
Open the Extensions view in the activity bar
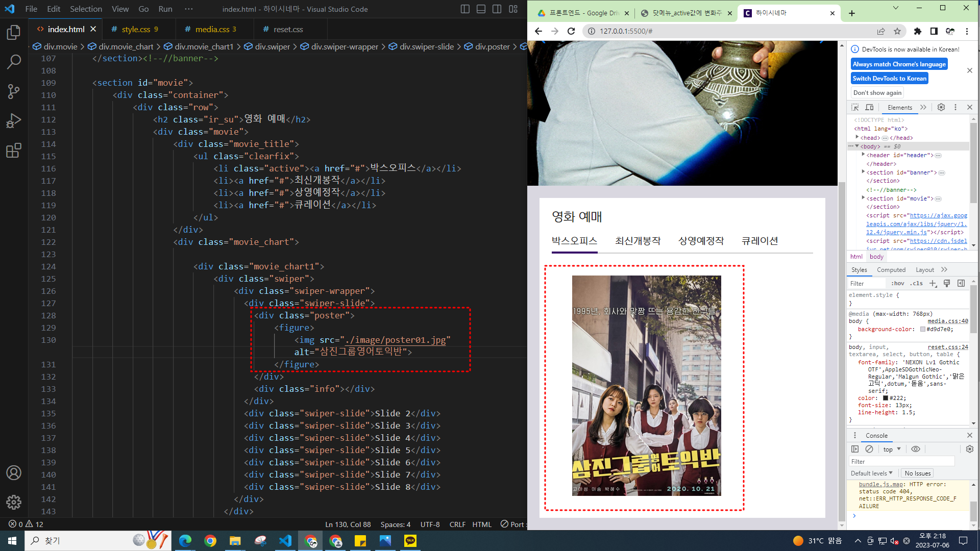tap(14, 151)
